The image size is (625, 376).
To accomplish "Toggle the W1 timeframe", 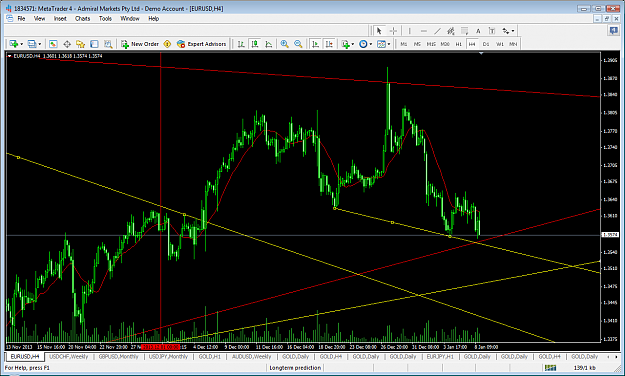I will (x=500, y=44).
